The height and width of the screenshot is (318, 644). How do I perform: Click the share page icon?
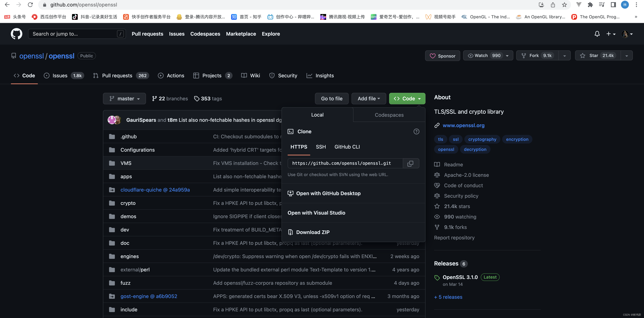553,5
